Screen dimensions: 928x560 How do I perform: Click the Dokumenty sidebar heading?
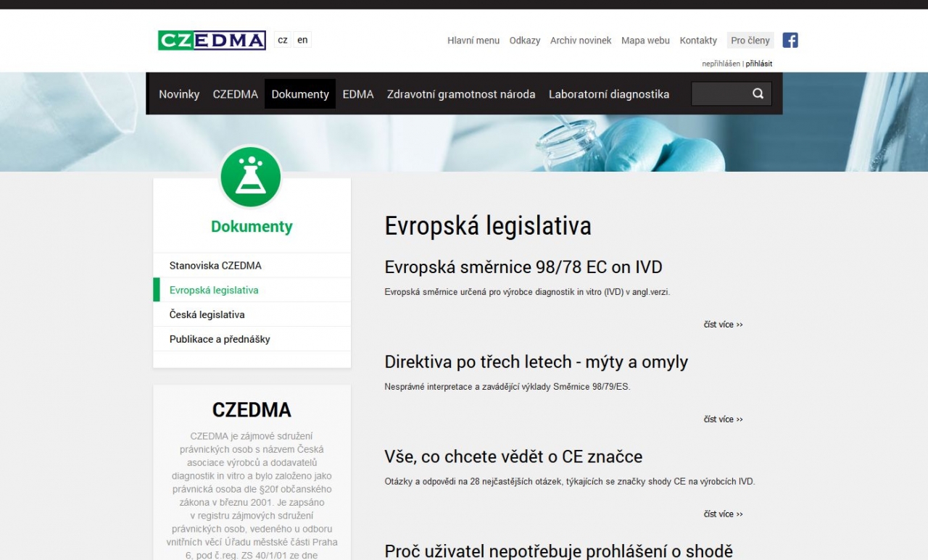252,226
